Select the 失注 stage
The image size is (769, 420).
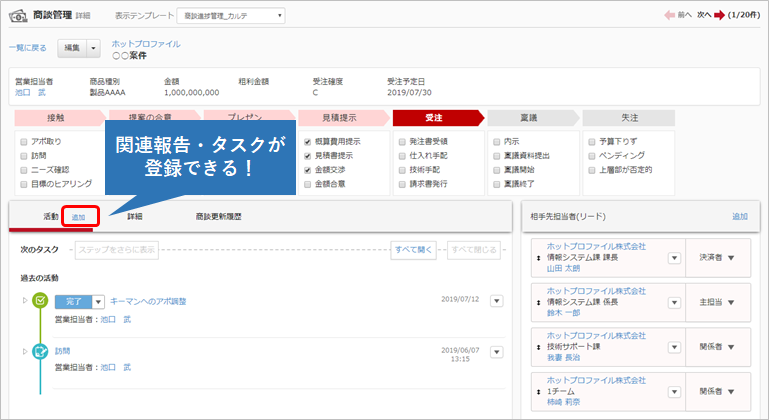point(629,118)
